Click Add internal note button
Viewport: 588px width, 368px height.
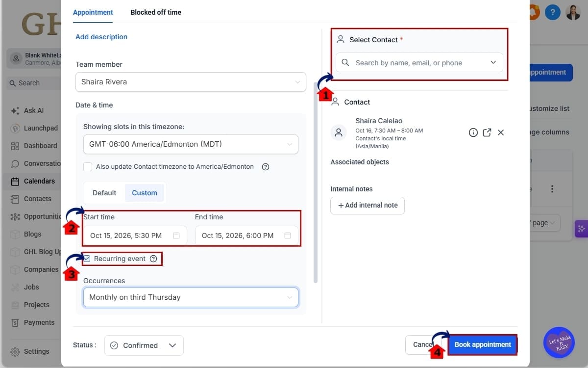367,205
